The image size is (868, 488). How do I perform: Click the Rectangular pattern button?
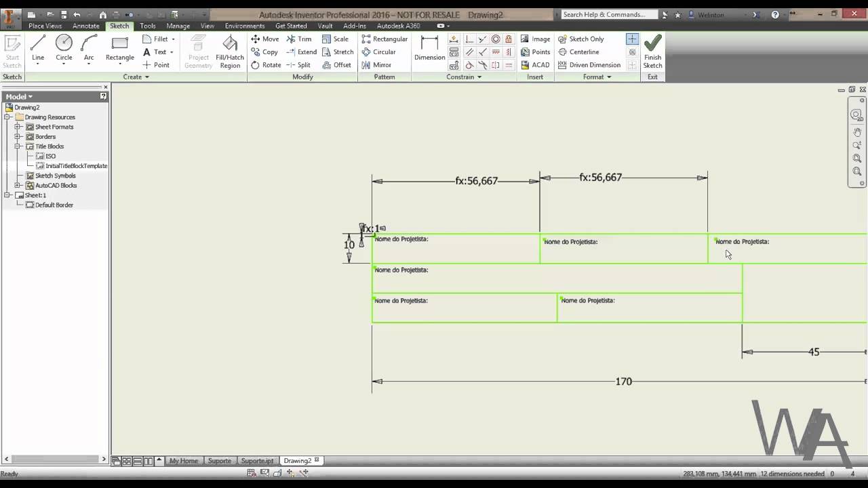coord(384,39)
